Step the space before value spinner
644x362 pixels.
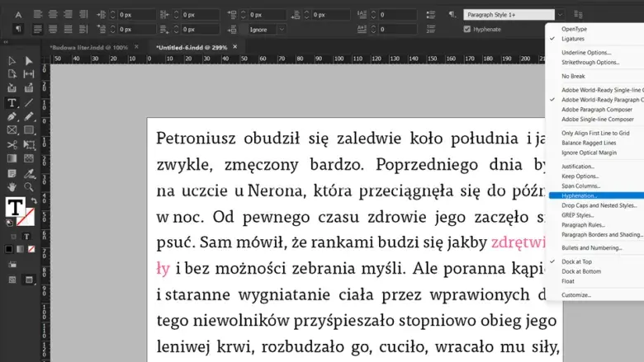coord(244,15)
